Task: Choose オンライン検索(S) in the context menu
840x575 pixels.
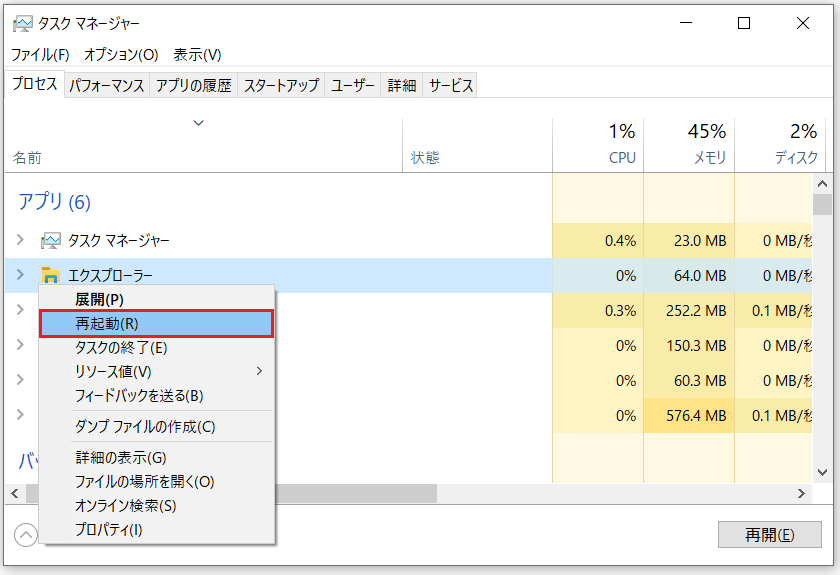Action: click(157, 505)
